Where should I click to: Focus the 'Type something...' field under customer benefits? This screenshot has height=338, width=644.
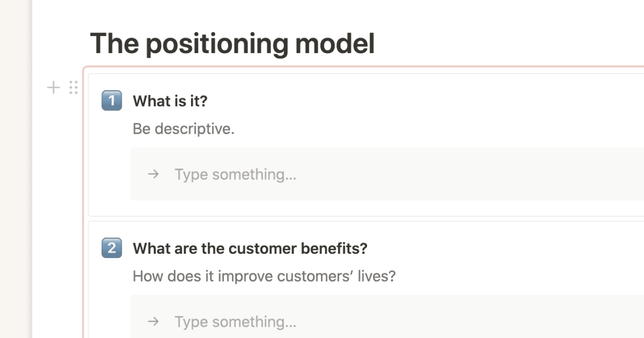click(376, 321)
